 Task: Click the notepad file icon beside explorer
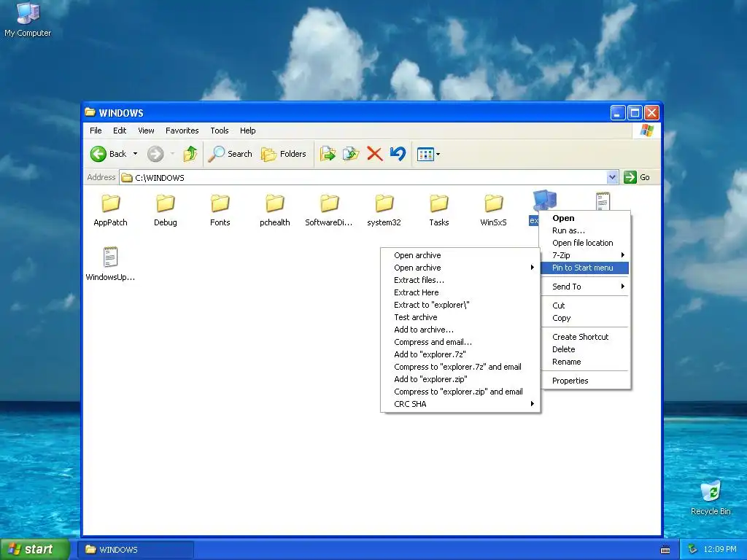tap(603, 201)
